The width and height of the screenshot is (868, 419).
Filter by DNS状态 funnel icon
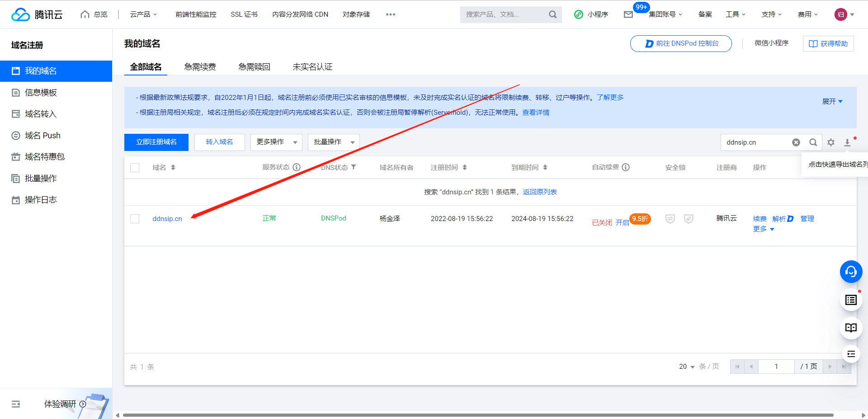tap(354, 167)
